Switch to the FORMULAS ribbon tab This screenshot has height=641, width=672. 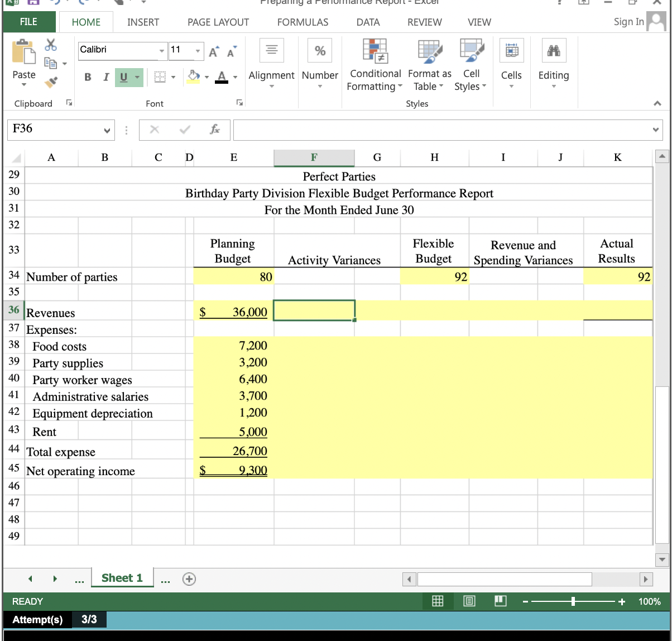[303, 22]
